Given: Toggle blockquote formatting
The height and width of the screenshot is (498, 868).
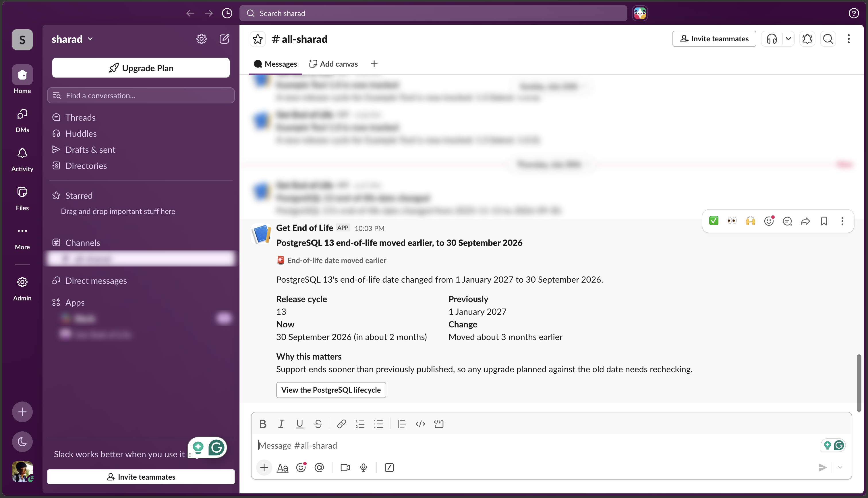Looking at the screenshot, I should [x=401, y=424].
